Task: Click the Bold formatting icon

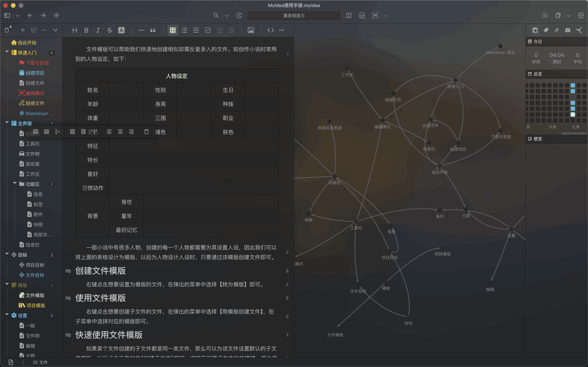Action: (86, 30)
